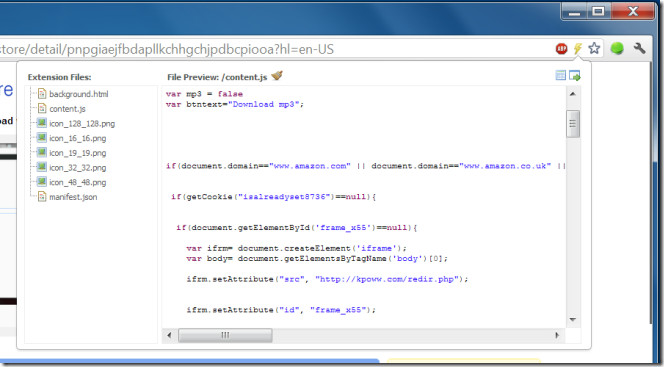The image size is (664, 367).
Task: Click the kpoww.com/redir.php string in code
Action: coord(387,279)
